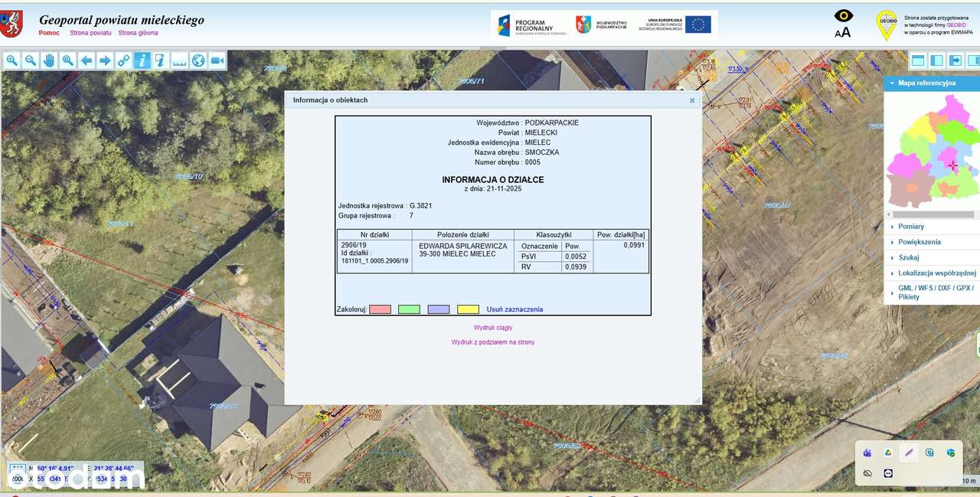The width and height of the screenshot is (980, 497).
Task: Open Microsoft Teams from the tray popup
Action: coord(867,453)
